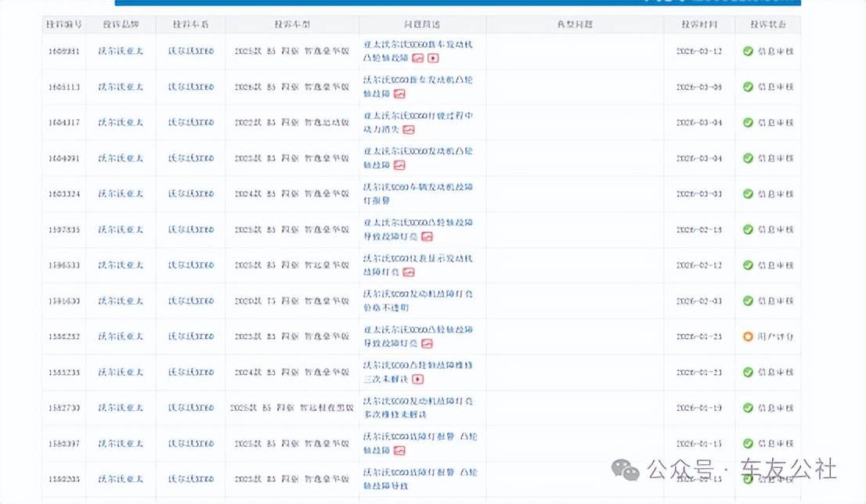Open the 沃尔沃亚太 brand link in the 2026-03-12 row
866x504 pixels.
click(121, 52)
